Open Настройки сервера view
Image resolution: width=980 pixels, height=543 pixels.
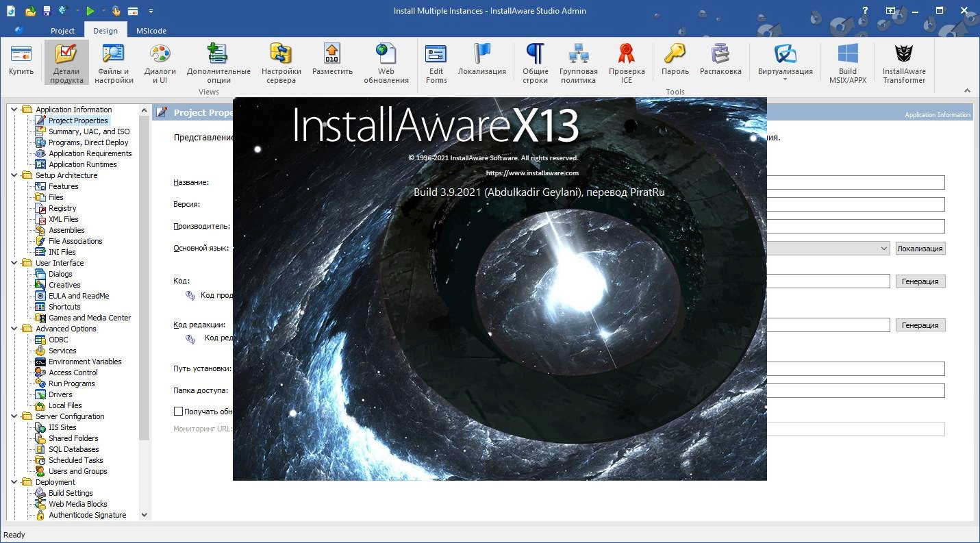coord(281,62)
